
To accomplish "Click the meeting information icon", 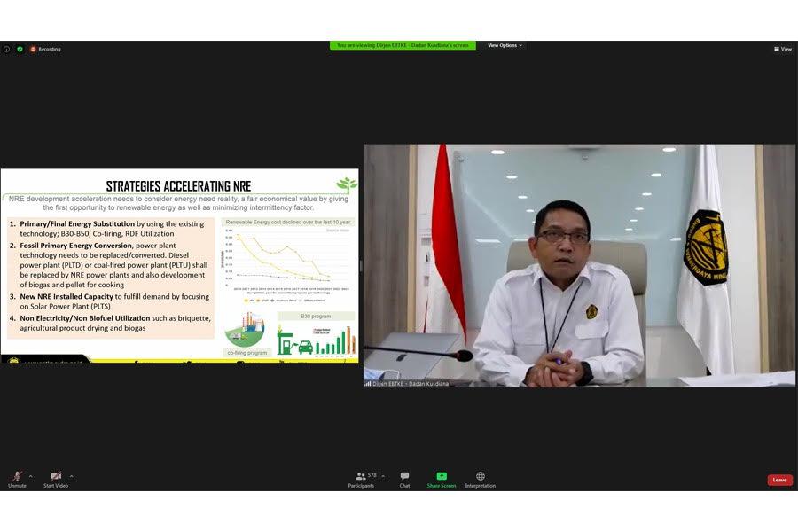I will pos(7,49).
